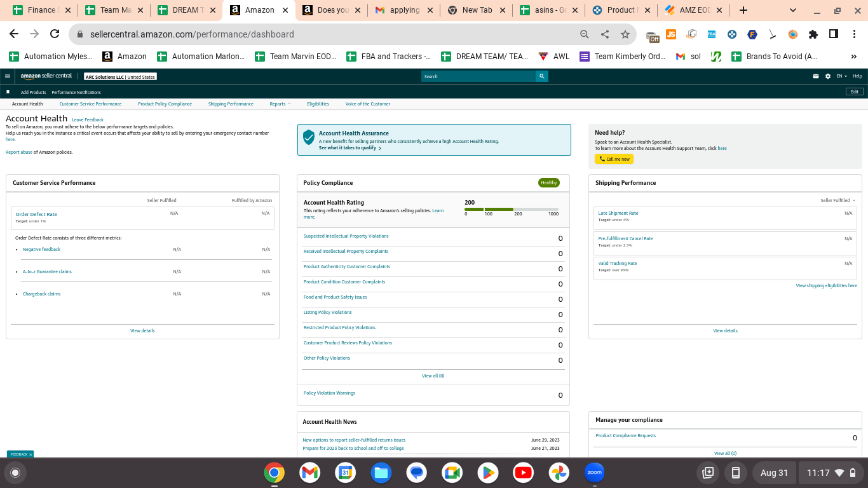The height and width of the screenshot is (488, 868).
Task: Switch to the New Tab browser tab
Action: [x=478, y=10]
